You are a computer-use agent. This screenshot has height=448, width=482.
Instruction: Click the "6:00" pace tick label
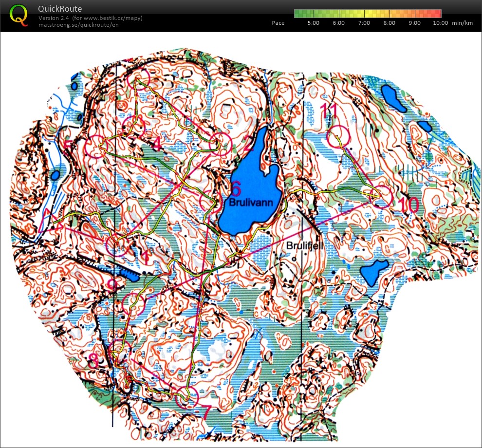point(338,23)
